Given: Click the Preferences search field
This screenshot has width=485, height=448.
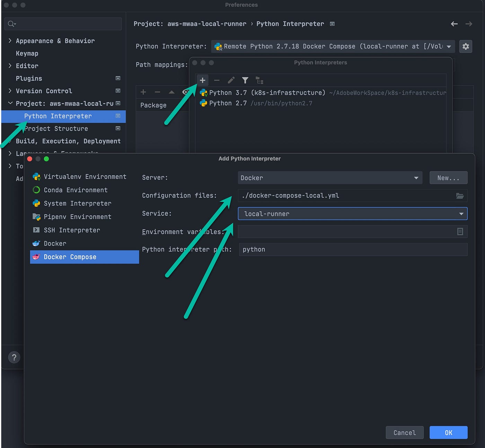Looking at the screenshot, I should click(63, 24).
